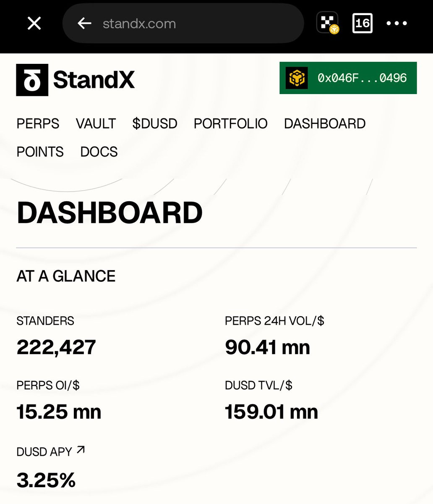
Task: Open the PORTFOLIO section
Action: pyautogui.click(x=231, y=124)
